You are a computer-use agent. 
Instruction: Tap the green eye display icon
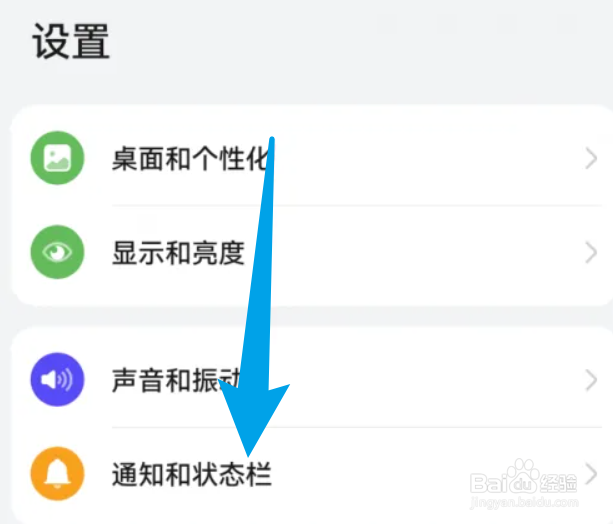click(x=57, y=252)
